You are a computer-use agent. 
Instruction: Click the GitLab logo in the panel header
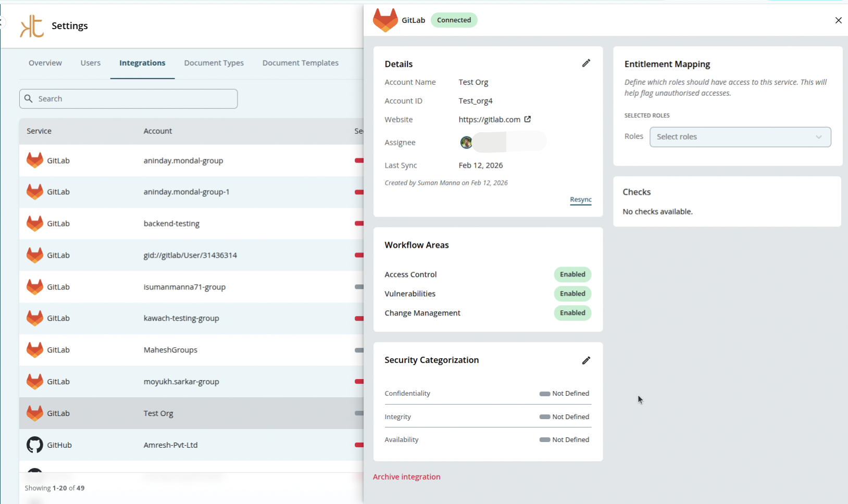pos(385,20)
